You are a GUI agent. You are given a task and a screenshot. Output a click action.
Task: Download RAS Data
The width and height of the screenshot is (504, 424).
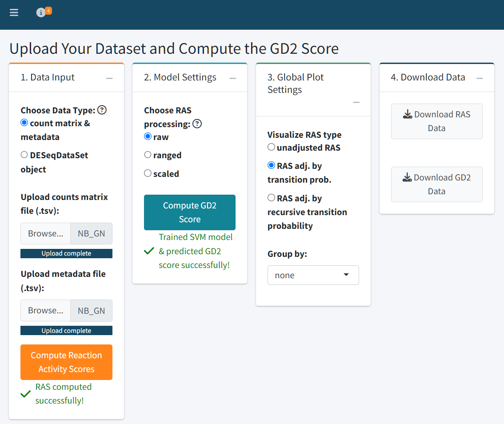click(x=436, y=121)
